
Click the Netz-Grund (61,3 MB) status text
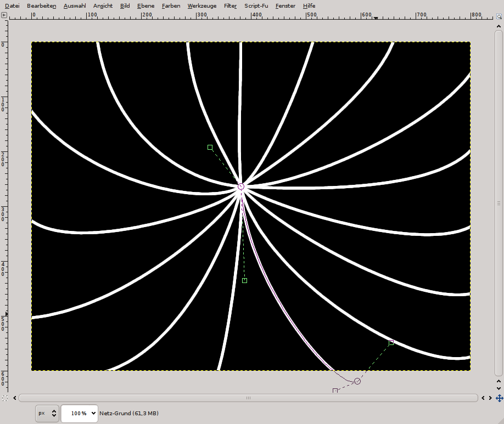point(129,414)
